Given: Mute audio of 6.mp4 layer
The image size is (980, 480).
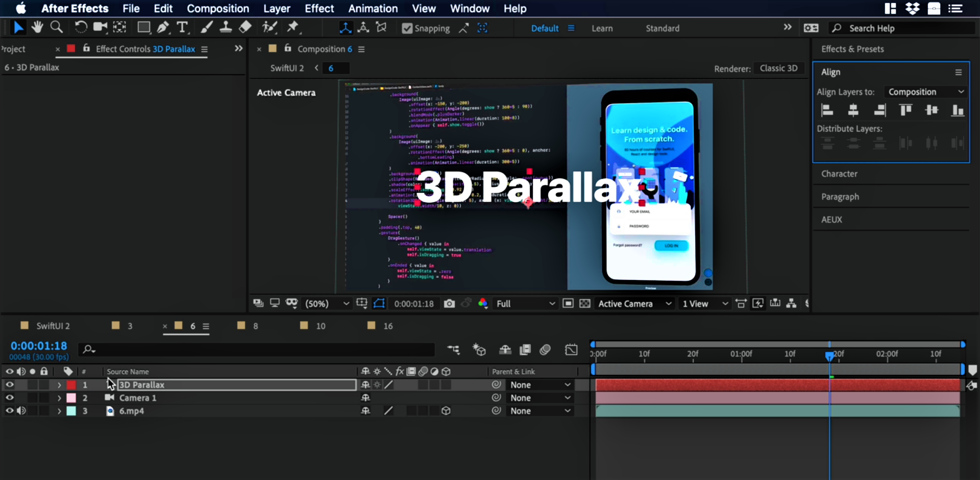Looking at the screenshot, I should [x=21, y=411].
